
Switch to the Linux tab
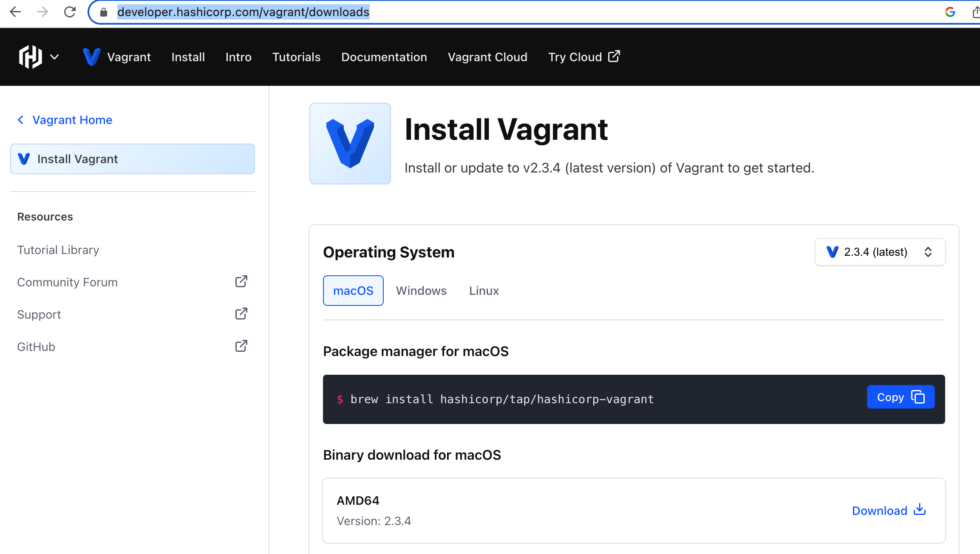484,291
